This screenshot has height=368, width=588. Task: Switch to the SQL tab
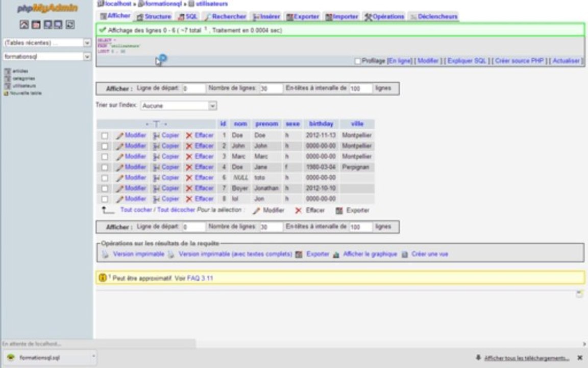pos(187,16)
